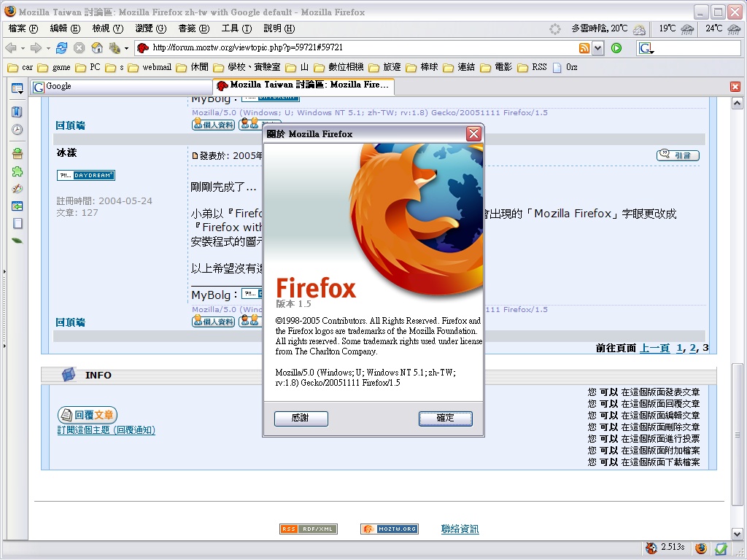This screenshot has width=747, height=560.
Task: Click the MOZTW.ORG badge in footer
Action: click(x=390, y=529)
